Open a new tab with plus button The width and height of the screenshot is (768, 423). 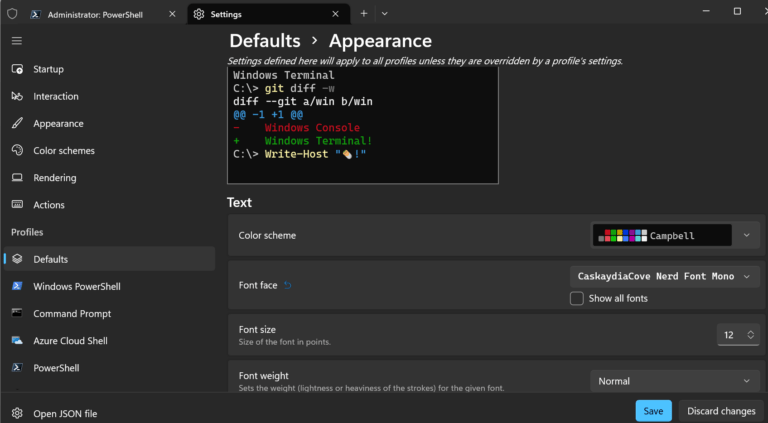363,14
